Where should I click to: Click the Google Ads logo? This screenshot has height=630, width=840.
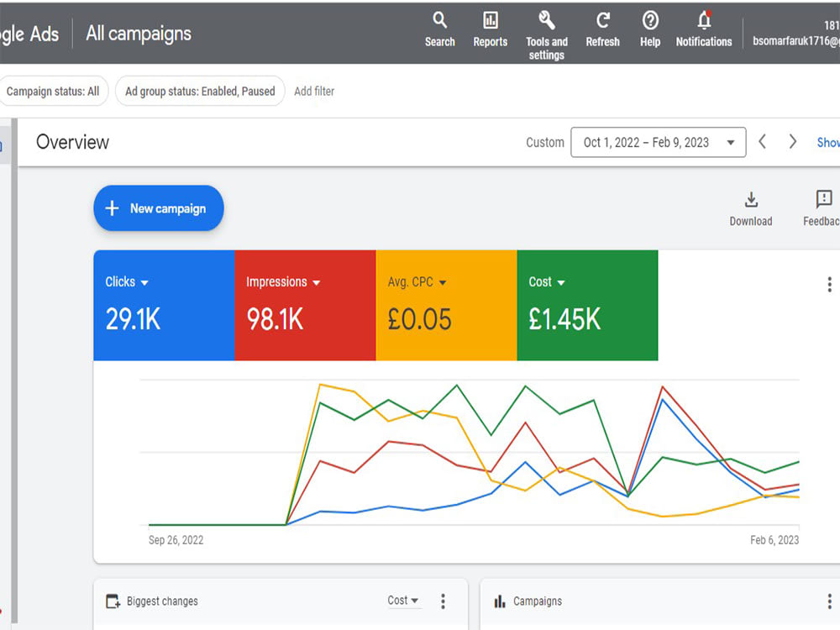(x=29, y=34)
